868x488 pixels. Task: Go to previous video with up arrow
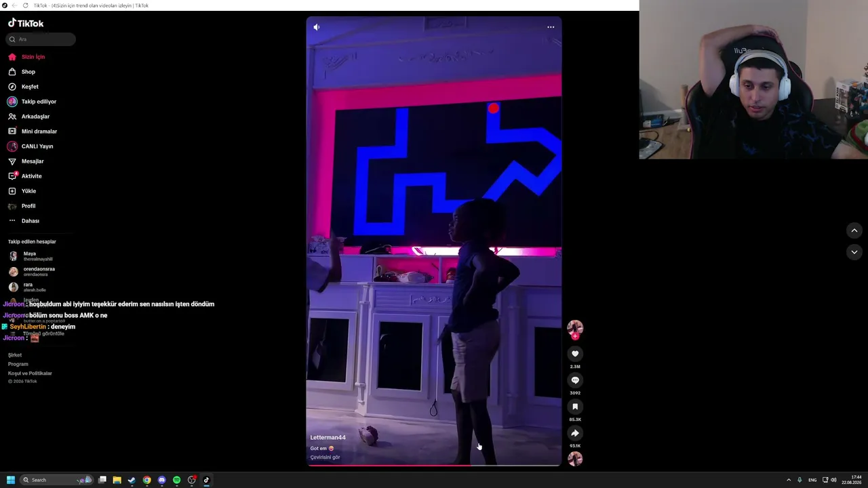[854, 230]
